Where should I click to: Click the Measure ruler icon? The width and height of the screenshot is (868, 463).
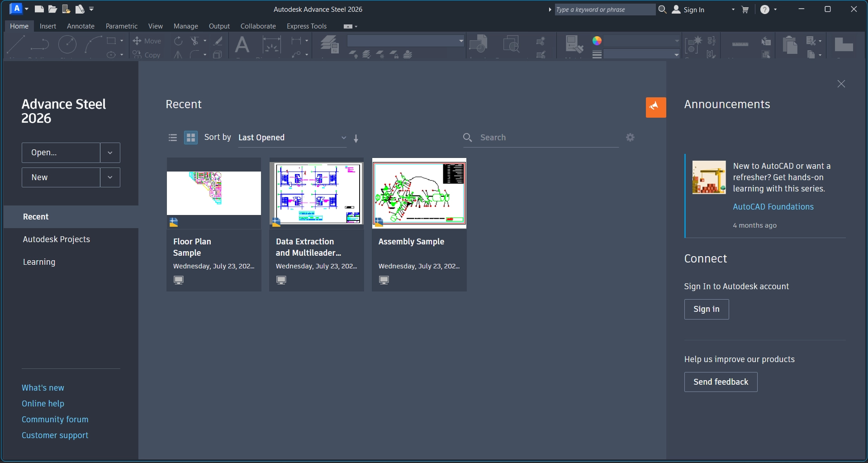click(x=740, y=44)
